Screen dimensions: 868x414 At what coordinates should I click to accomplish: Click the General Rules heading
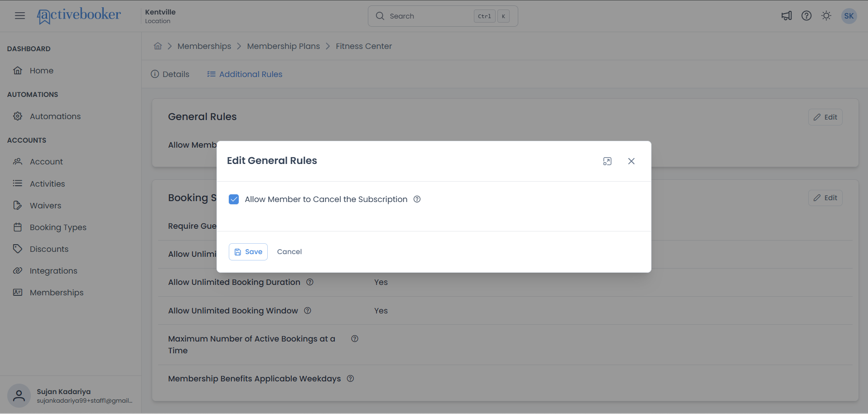[x=202, y=117]
